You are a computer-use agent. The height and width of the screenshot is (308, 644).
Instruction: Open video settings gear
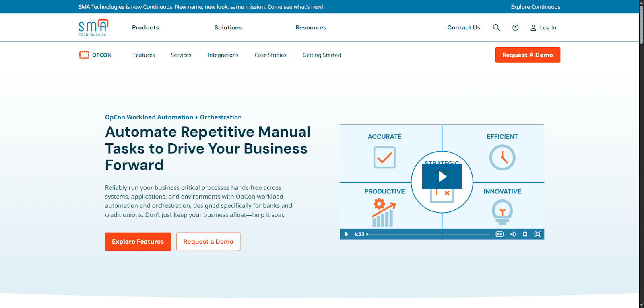525,234
